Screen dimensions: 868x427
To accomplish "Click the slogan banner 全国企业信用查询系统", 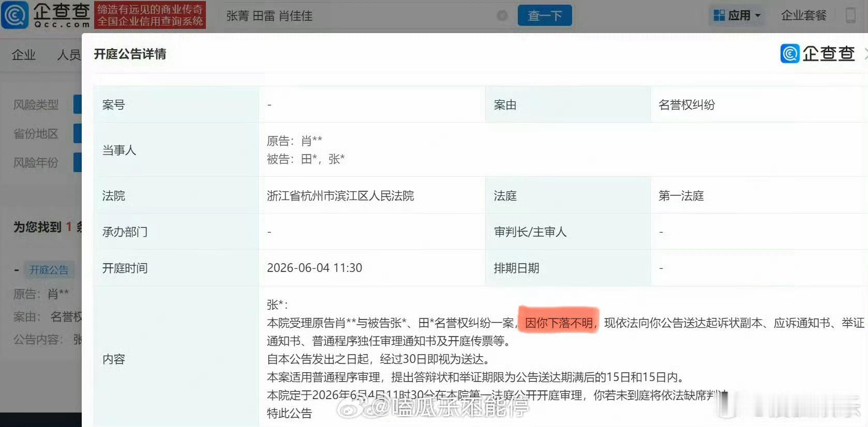I will (x=150, y=21).
